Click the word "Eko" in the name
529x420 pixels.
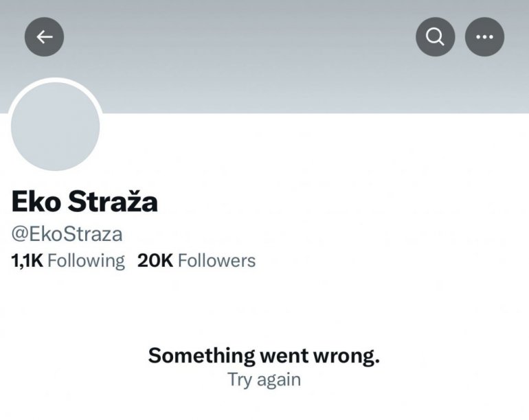point(34,202)
